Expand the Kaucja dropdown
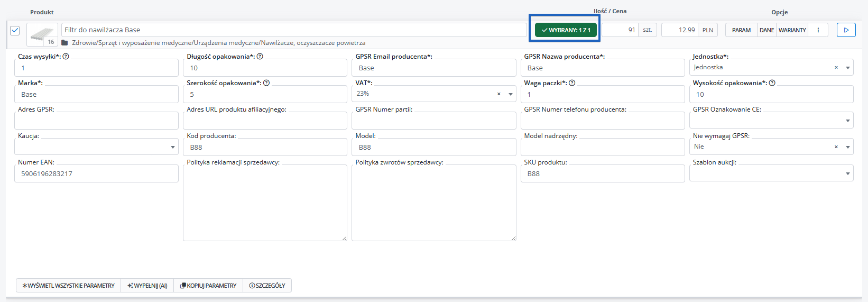This screenshot has width=868, height=302. 173,147
